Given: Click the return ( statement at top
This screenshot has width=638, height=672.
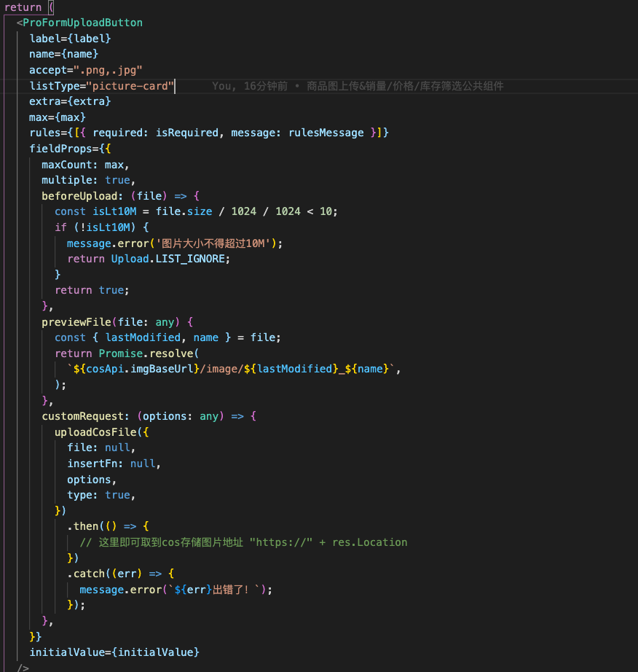Looking at the screenshot, I should [29, 7].
